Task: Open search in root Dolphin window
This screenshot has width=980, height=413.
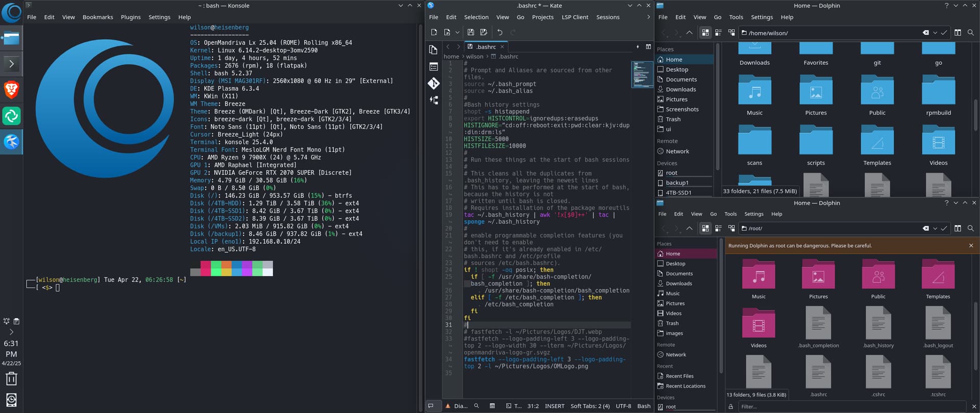Action: [970, 228]
